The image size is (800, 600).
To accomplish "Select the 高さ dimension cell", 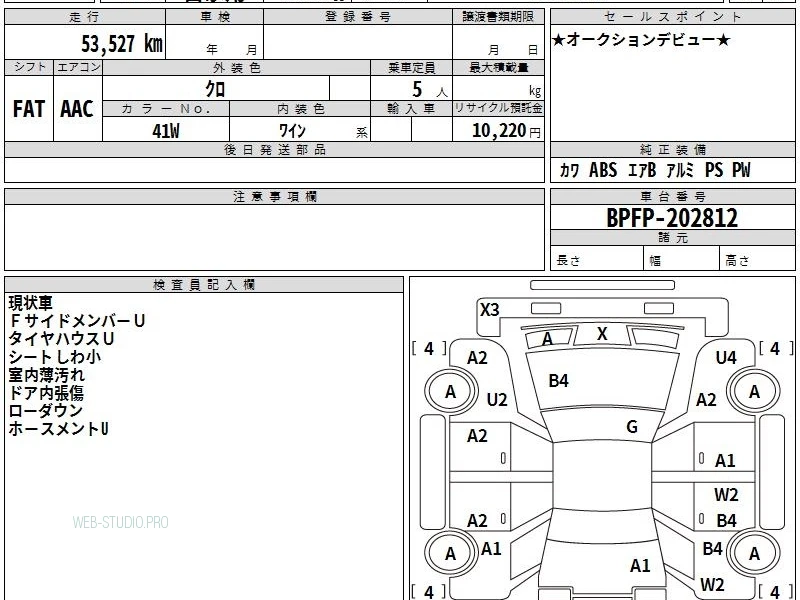I will point(757,260).
